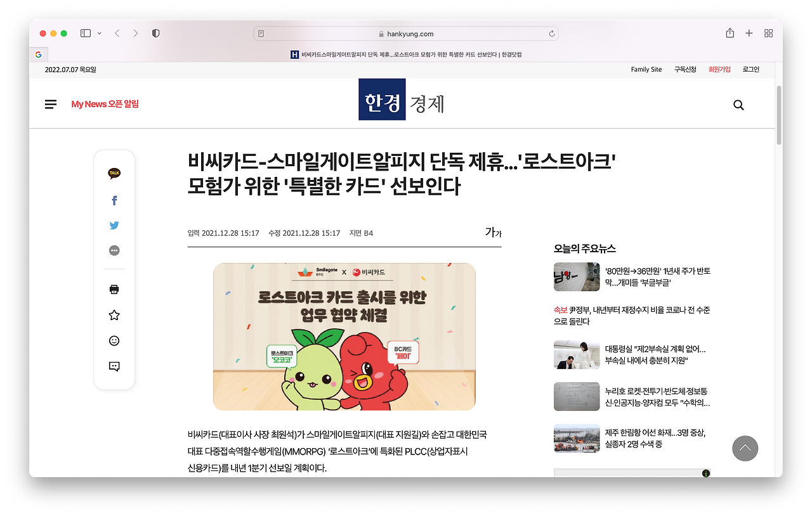
Task: Bookmark the article with the star icon
Action: [114, 314]
